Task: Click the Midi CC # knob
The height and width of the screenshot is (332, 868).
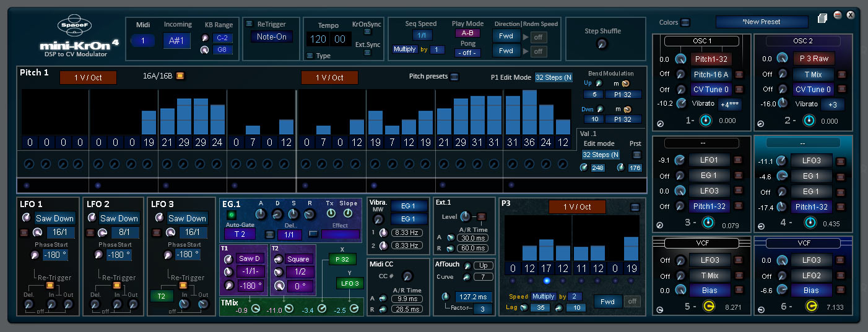Action: coord(407,276)
